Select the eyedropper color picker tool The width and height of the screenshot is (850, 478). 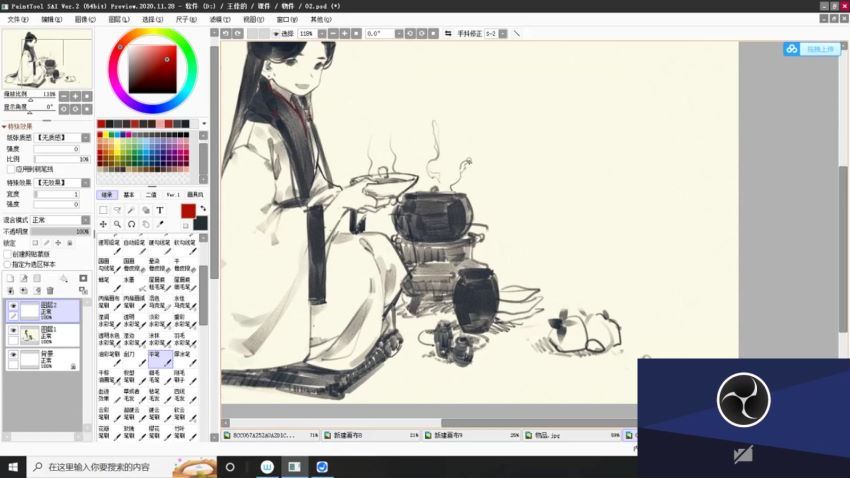click(x=160, y=224)
